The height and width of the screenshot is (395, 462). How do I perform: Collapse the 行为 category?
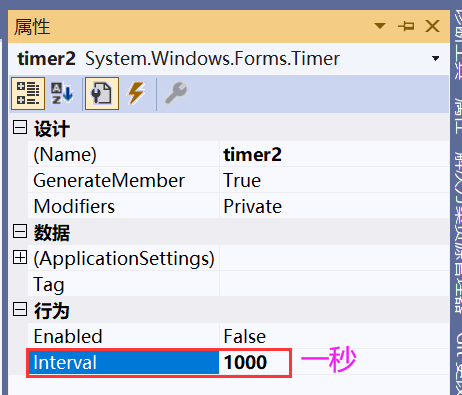(20, 309)
